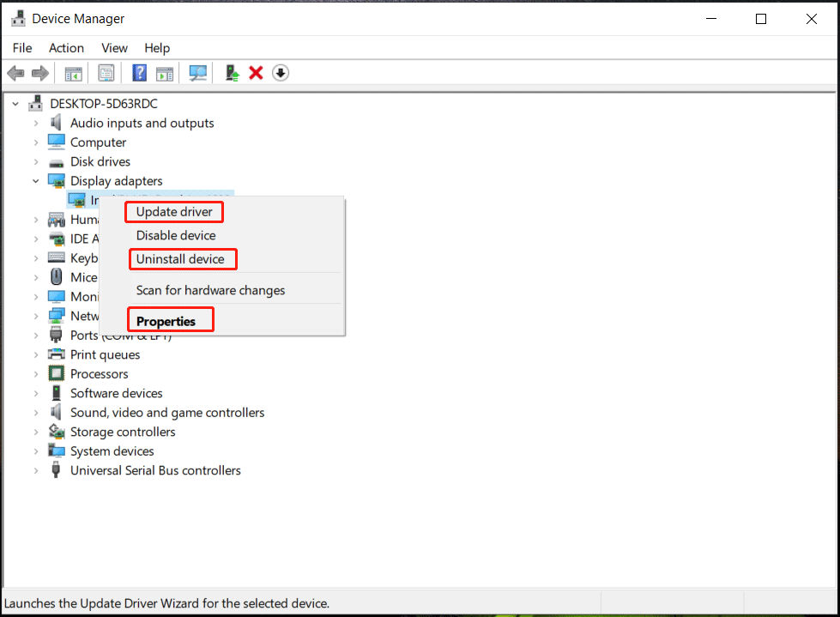The width and height of the screenshot is (840, 617).
Task: Click the Audio inputs and outputs speaker icon
Action: click(x=56, y=123)
